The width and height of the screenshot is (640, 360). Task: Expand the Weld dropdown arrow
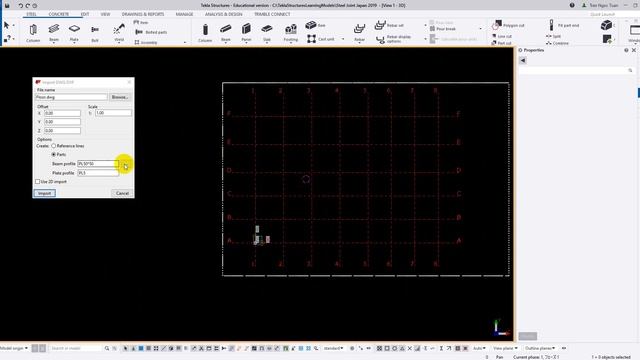tap(119, 43)
